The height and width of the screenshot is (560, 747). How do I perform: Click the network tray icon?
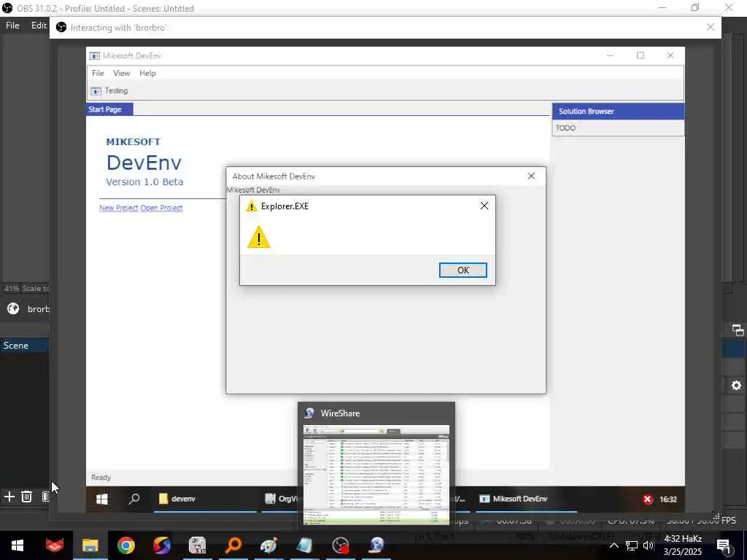coord(632,545)
